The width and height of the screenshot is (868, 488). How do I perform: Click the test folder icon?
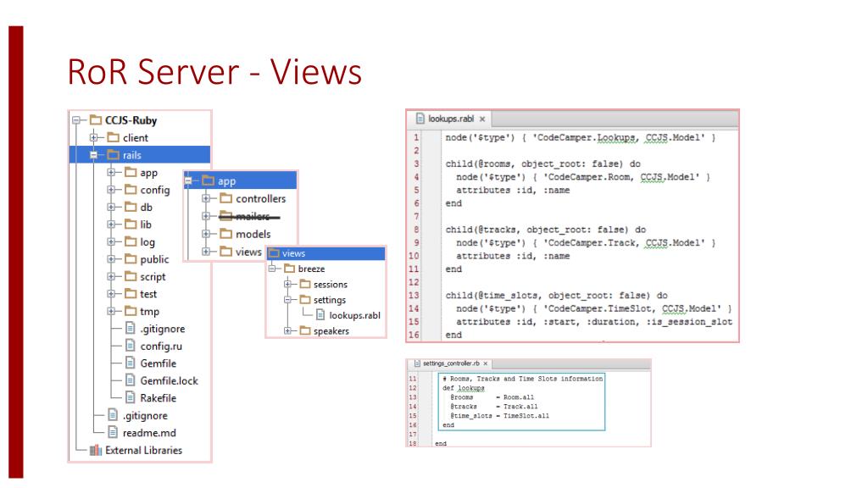tap(131, 294)
